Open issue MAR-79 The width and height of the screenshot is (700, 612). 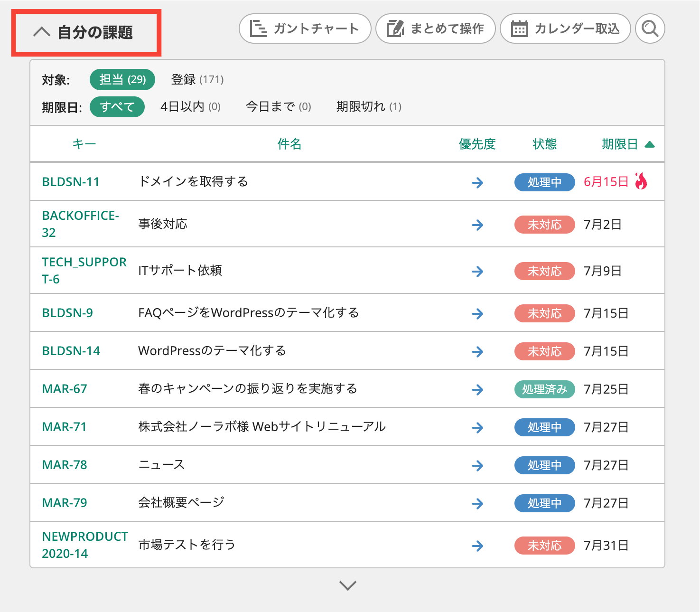pyautogui.click(x=65, y=503)
